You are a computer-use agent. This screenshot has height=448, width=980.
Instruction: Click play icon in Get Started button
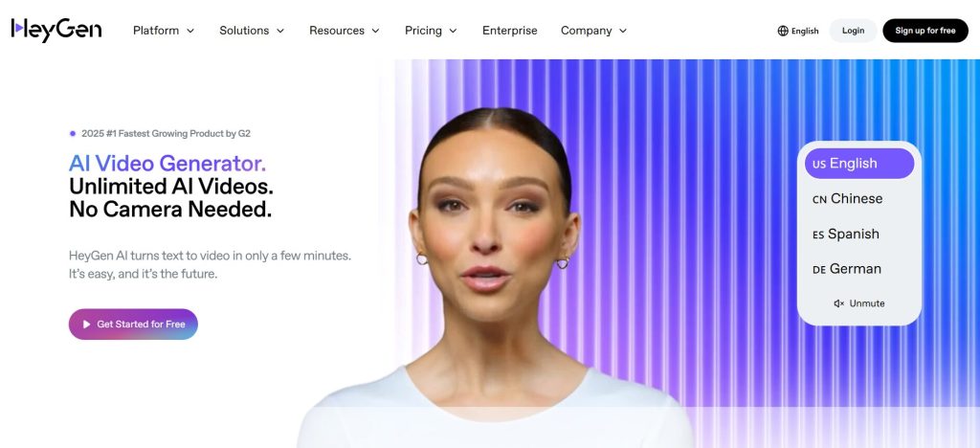tap(87, 325)
